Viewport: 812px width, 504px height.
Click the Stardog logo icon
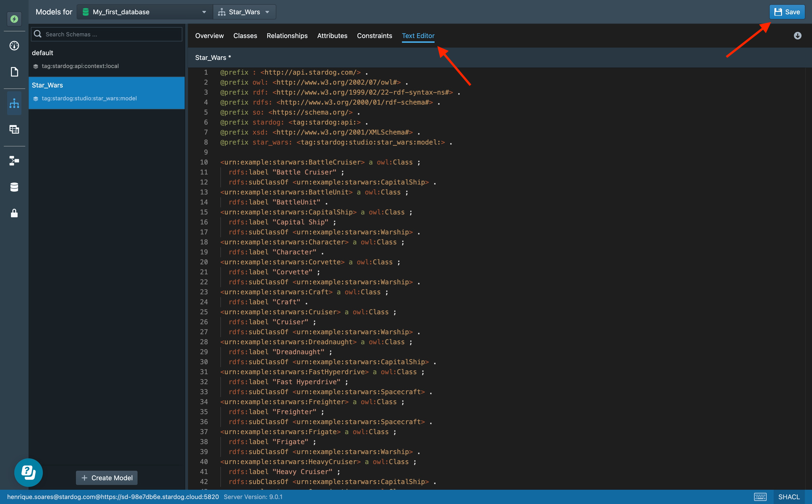[x=14, y=19]
